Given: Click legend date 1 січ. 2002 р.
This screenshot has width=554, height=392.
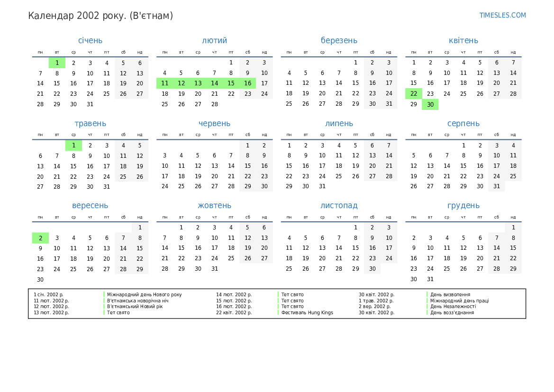Looking at the screenshot, I should (48, 294).
